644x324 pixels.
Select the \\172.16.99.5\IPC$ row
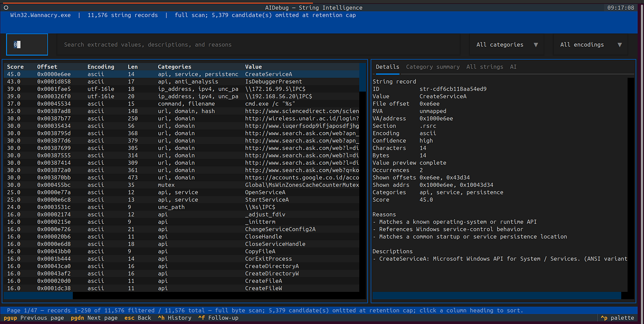182,89
